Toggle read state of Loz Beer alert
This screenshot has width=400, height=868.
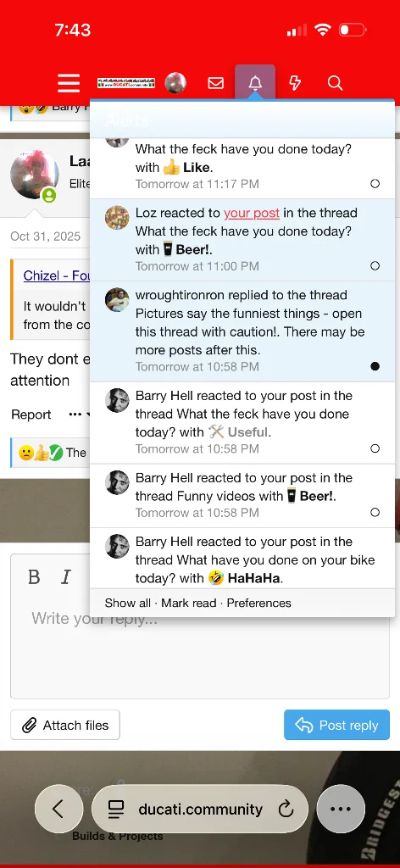(375, 265)
